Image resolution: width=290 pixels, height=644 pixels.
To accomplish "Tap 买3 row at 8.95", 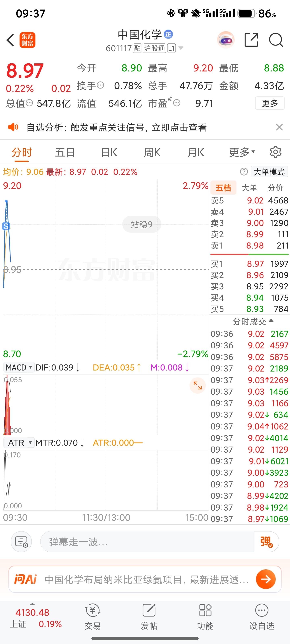I will pyautogui.click(x=250, y=286).
